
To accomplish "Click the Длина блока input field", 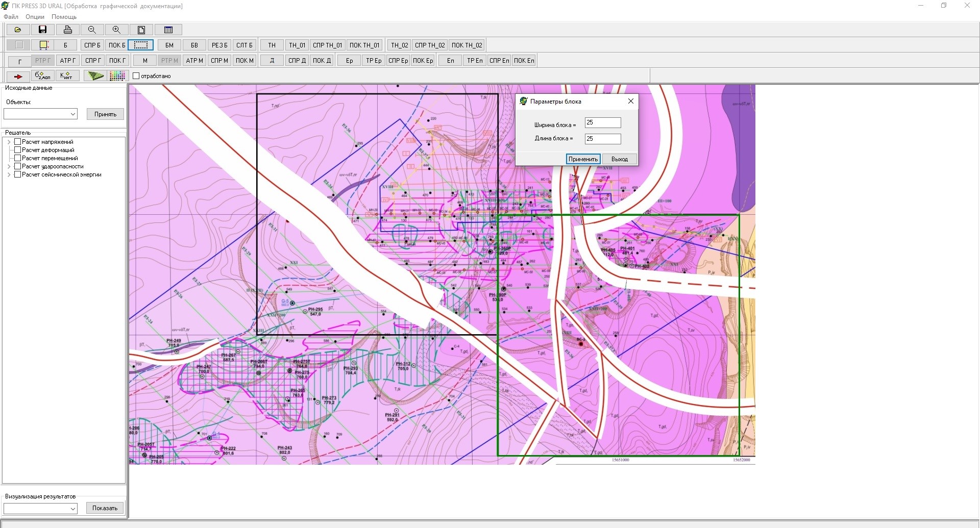I will point(603,139).
